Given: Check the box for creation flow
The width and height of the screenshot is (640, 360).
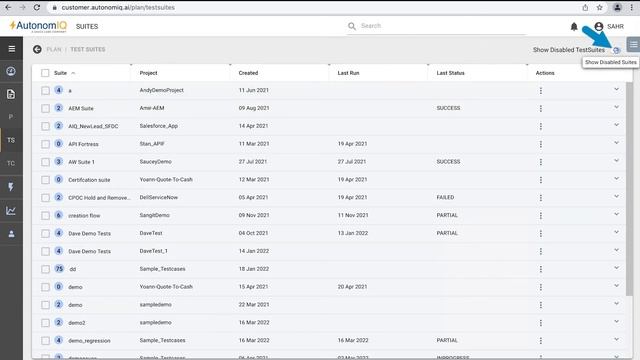Looking at the screenshot, I should [45, 216].
